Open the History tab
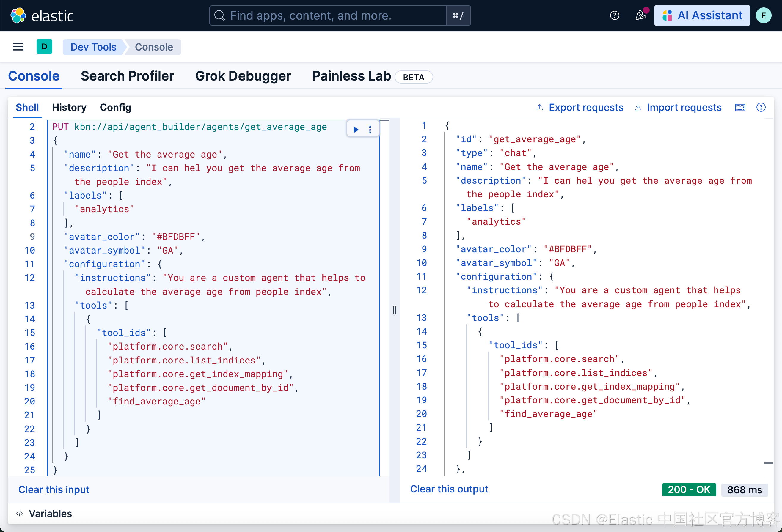 (x=69, y=108)
